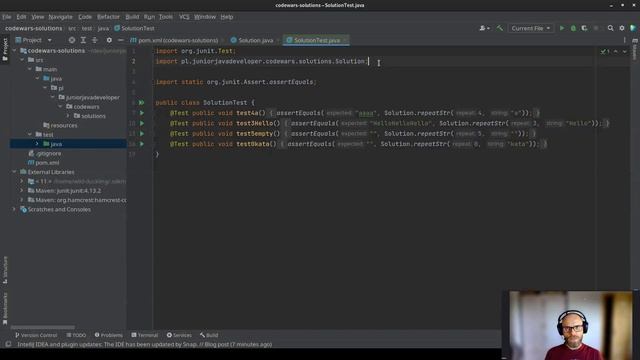Open the Window menu

(x=204, y=17)
